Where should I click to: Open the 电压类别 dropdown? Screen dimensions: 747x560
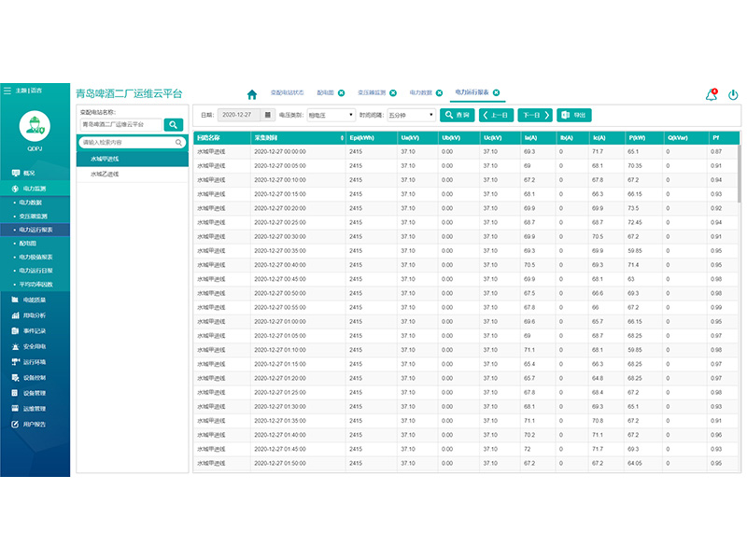click(x=330, y=115)
